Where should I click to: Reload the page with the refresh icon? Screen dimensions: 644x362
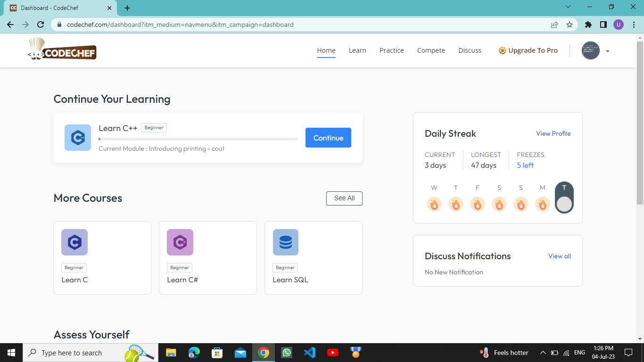point(41,25)
